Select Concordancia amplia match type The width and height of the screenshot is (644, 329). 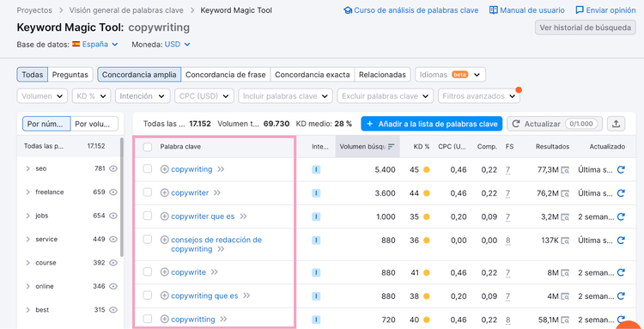pos(139,75)
